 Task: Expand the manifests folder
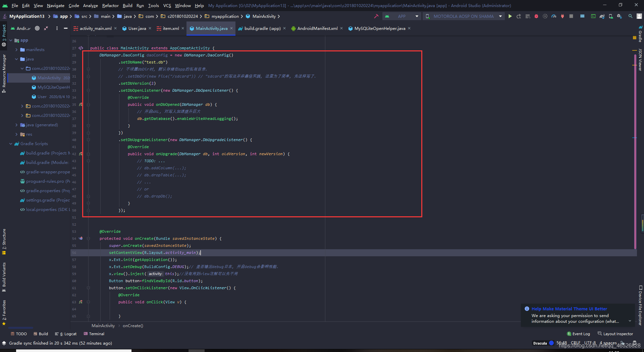coord(16,50)
